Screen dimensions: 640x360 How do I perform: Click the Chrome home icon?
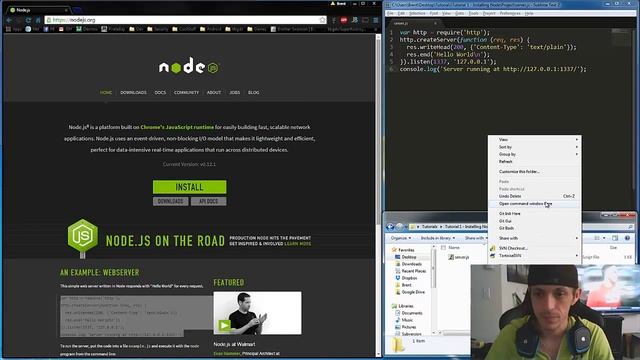pos(38,20)
